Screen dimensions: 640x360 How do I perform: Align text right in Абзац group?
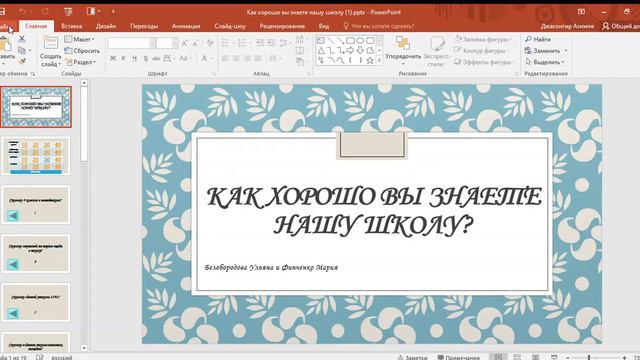(x=247, y=58)
